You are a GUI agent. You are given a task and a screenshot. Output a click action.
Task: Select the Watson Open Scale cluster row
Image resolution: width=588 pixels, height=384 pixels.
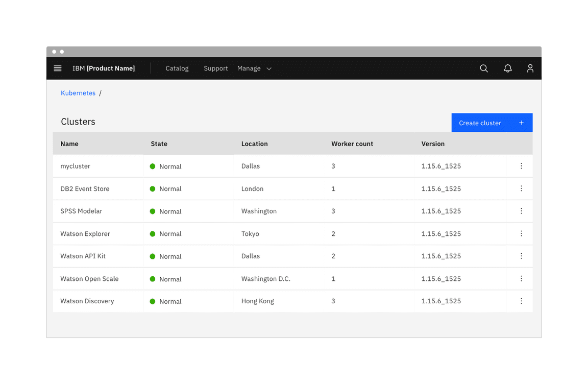tap(89, 279)
